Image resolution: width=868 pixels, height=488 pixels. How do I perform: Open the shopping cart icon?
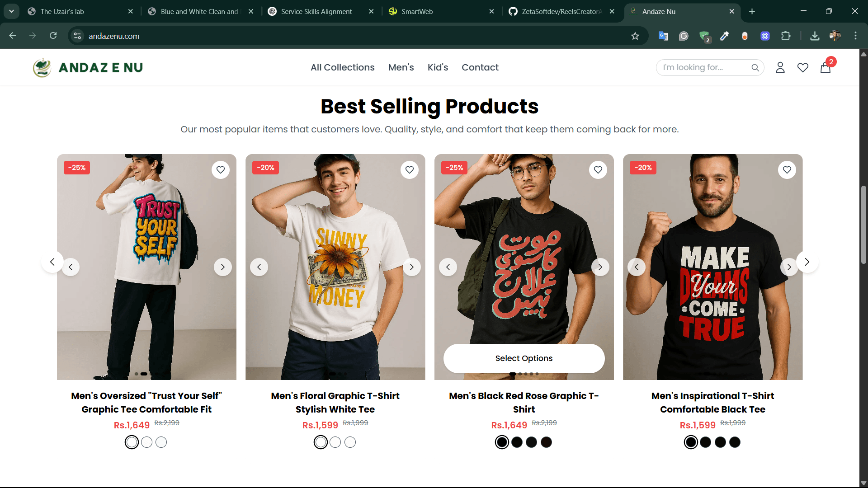click(x=826, y=67)
